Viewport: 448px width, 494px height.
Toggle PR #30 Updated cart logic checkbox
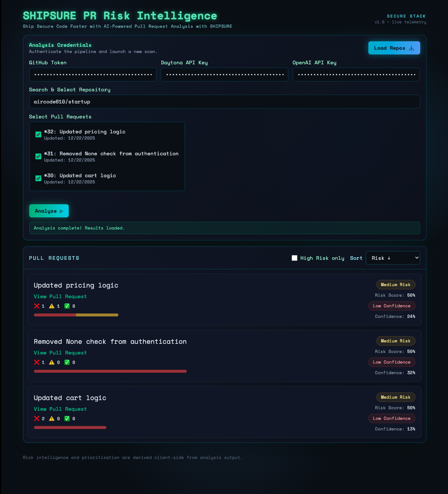pos(38,178)
